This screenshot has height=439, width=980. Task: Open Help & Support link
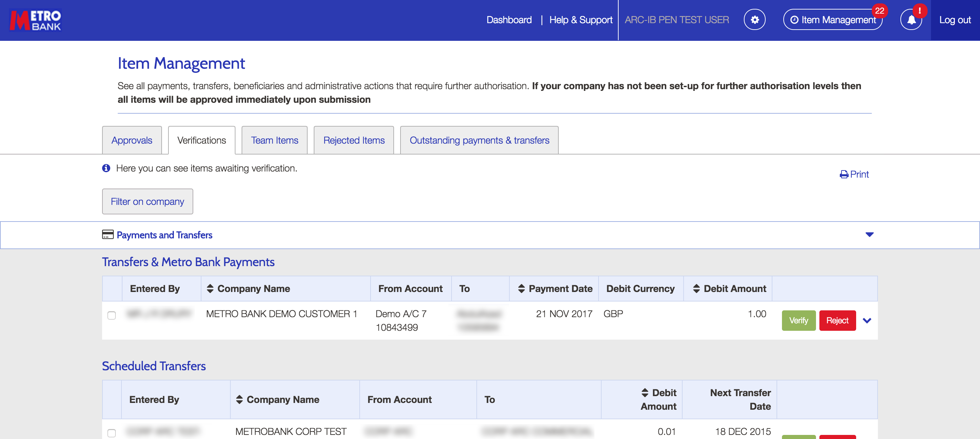coord(581,20)
